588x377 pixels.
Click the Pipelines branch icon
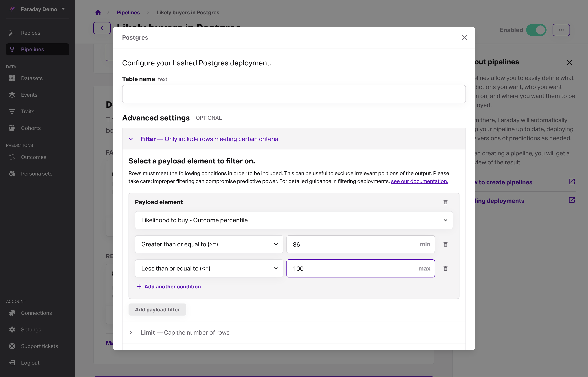click(x=12, y=49)
